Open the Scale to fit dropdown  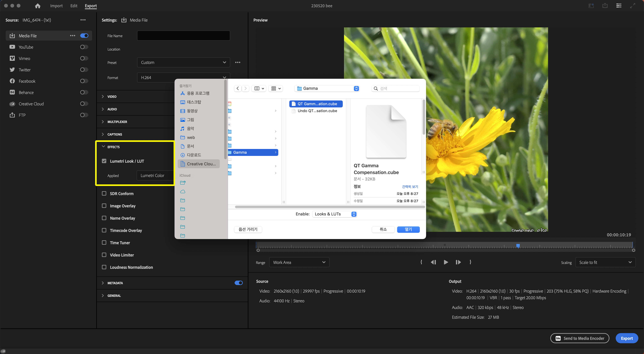click(x=605, y=262)
